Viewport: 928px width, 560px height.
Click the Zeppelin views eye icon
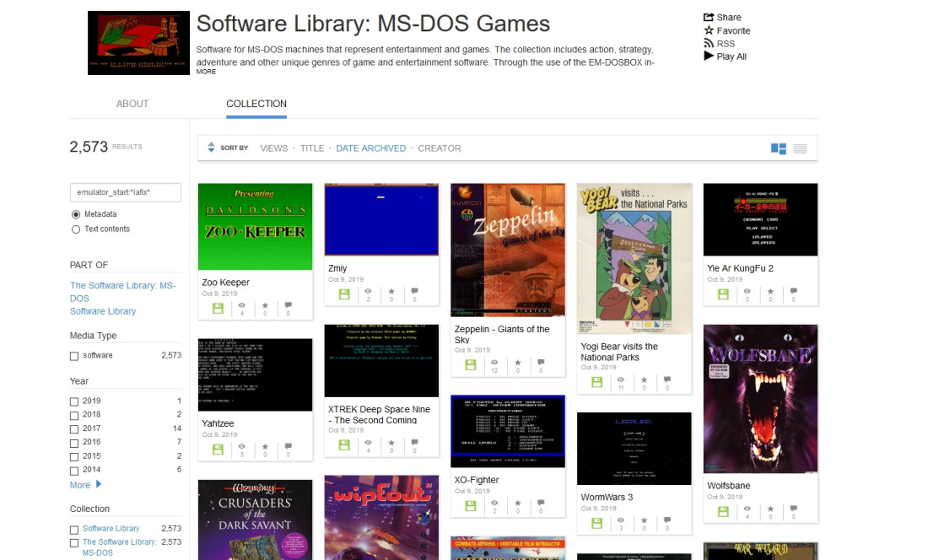coord(494,362)
